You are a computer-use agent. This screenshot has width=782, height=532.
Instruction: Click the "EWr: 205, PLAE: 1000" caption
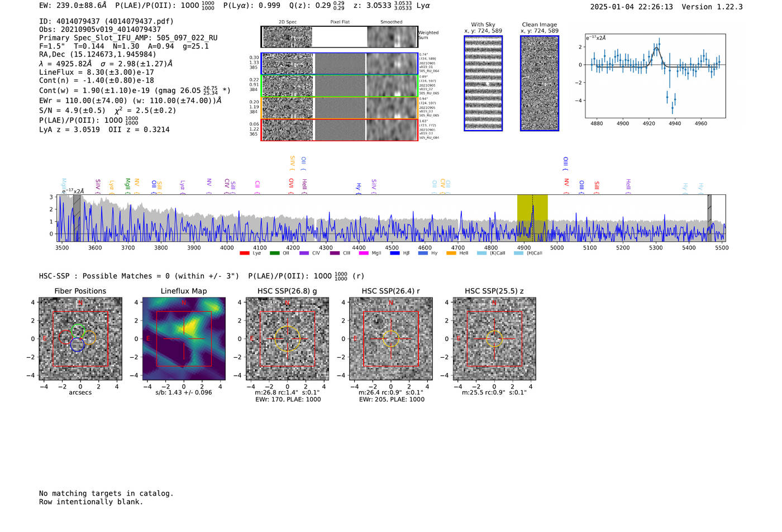(392, 400)
